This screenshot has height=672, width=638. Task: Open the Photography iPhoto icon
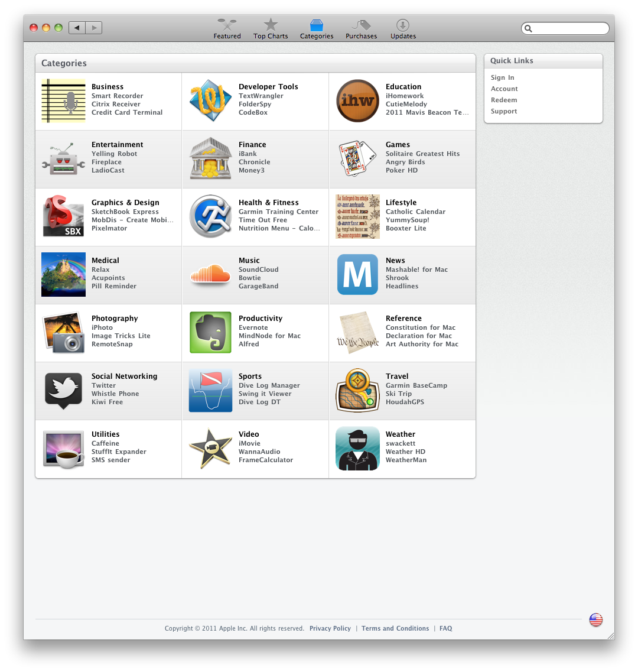coord(63,333)
